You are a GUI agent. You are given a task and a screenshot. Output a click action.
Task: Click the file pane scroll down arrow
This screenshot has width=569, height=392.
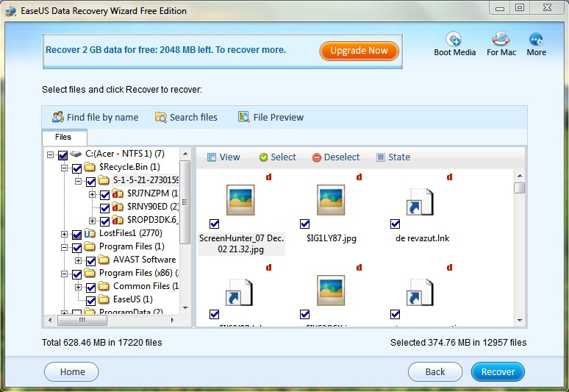point(520,321)
